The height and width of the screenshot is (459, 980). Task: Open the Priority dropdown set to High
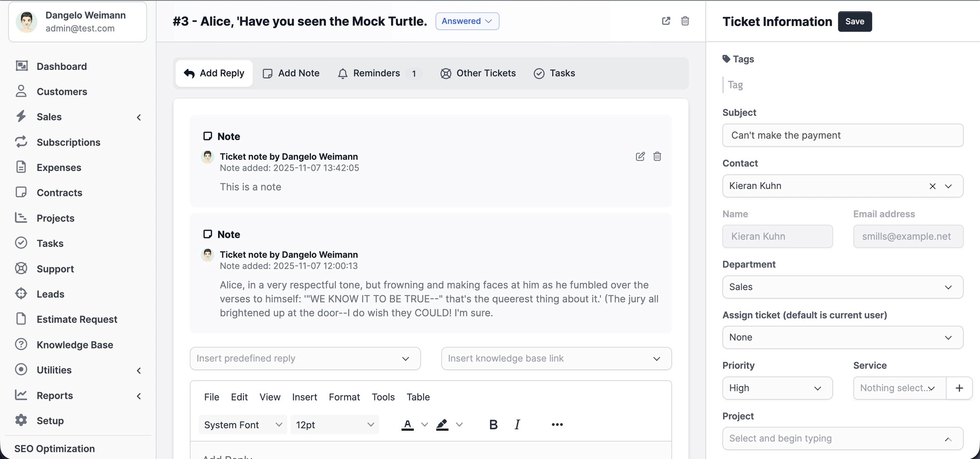pos(778,388)
